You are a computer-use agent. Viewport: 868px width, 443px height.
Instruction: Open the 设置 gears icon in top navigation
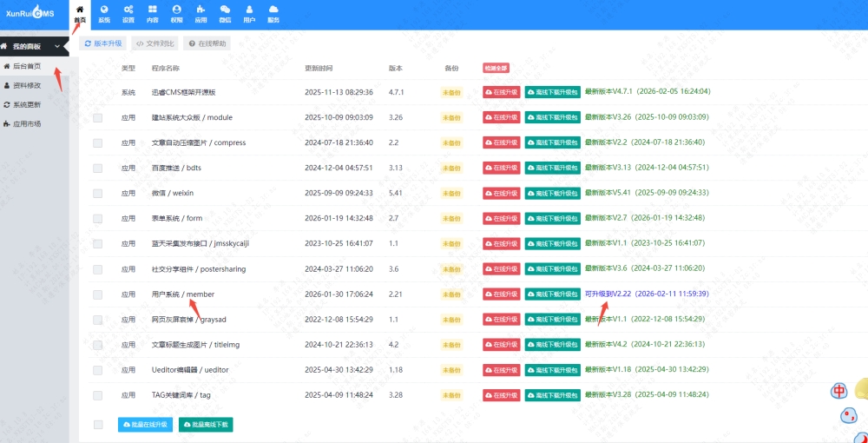coord(128,12)
